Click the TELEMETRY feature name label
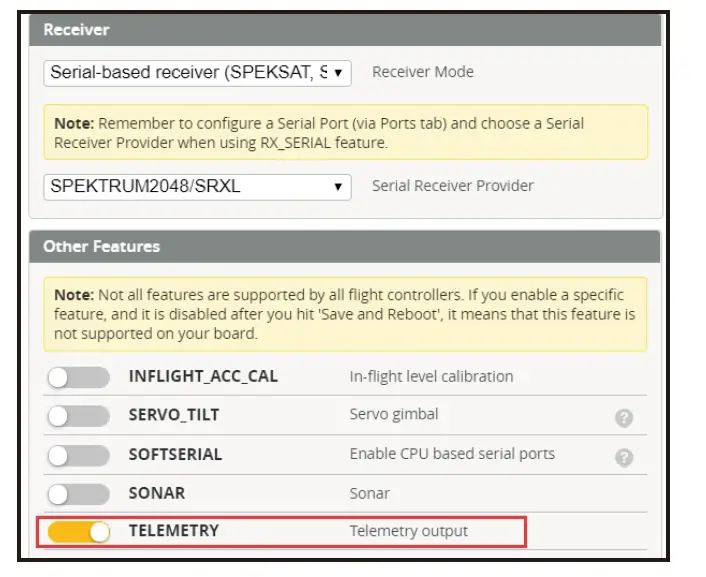Image resolution: width=706 pixels, height=577 pixels. click(174, 531)
